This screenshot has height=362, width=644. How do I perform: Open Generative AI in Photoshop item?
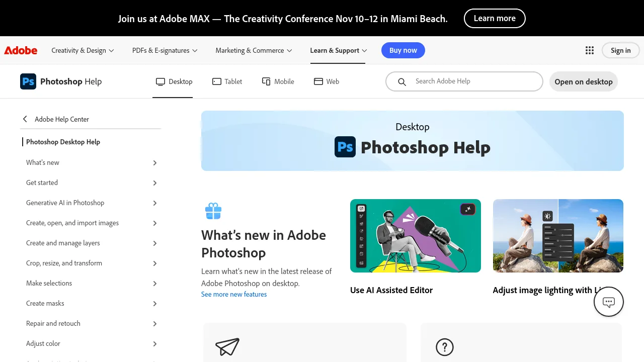pyautogui.click(x=65, y=203)
